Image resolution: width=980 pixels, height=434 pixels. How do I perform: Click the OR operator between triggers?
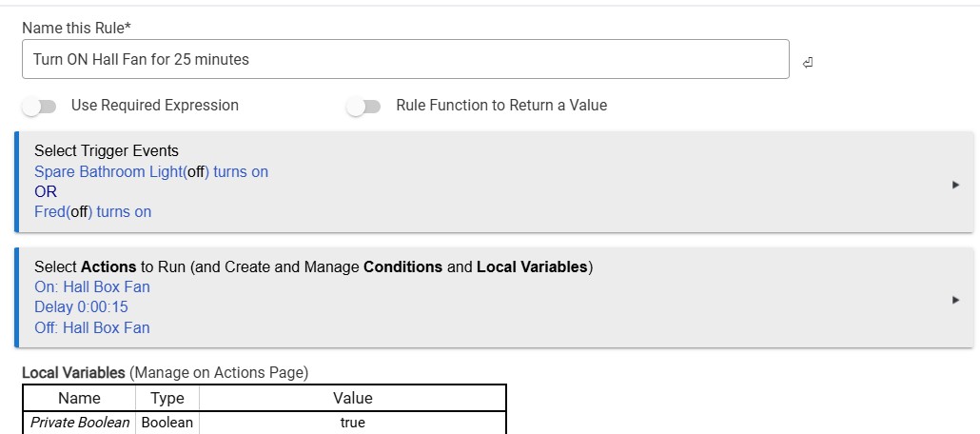[x=46, y=191]
